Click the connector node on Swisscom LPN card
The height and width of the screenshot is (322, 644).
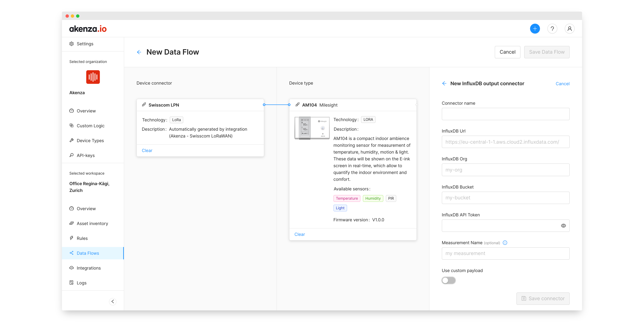pyautogui.click(x=264, y=105)
